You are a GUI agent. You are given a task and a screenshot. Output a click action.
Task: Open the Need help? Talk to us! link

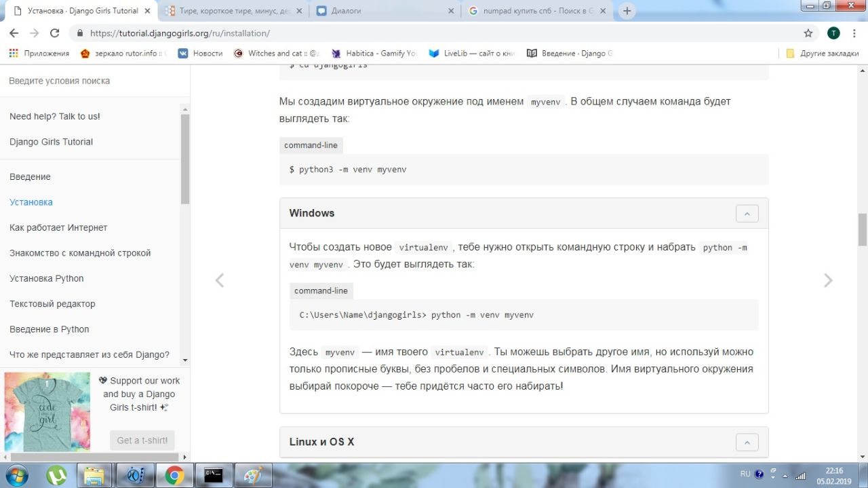click(x=55, y=116)
